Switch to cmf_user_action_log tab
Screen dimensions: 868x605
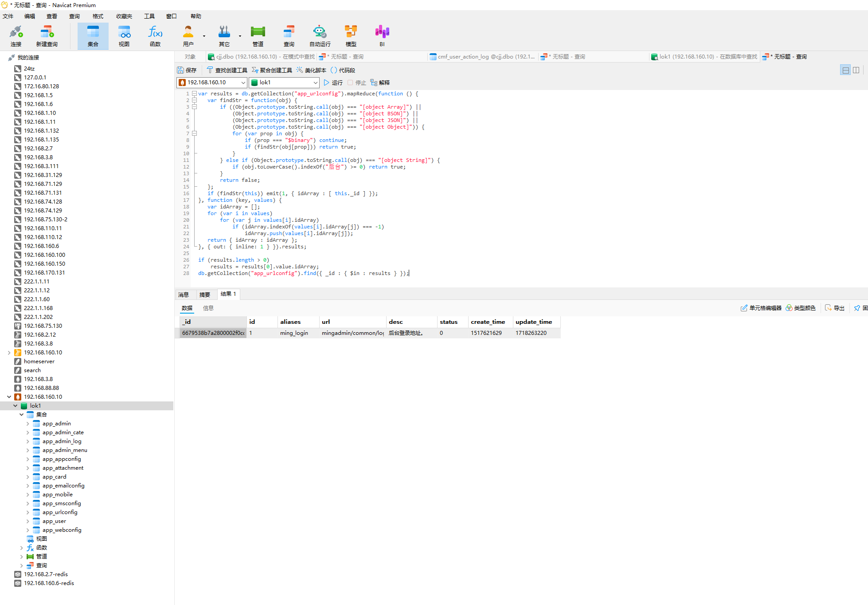482,57
